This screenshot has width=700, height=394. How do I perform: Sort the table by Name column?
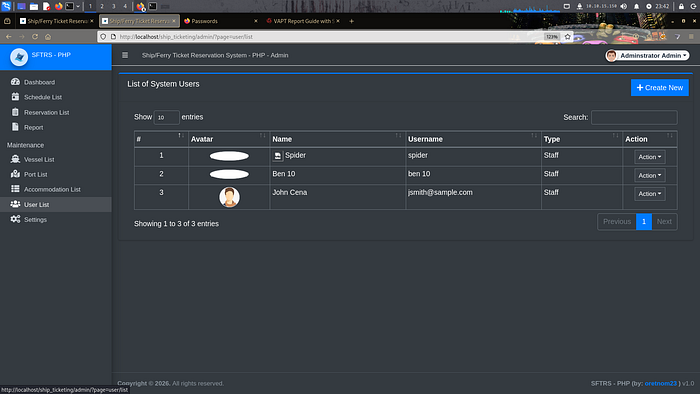(x=338, y=139)
